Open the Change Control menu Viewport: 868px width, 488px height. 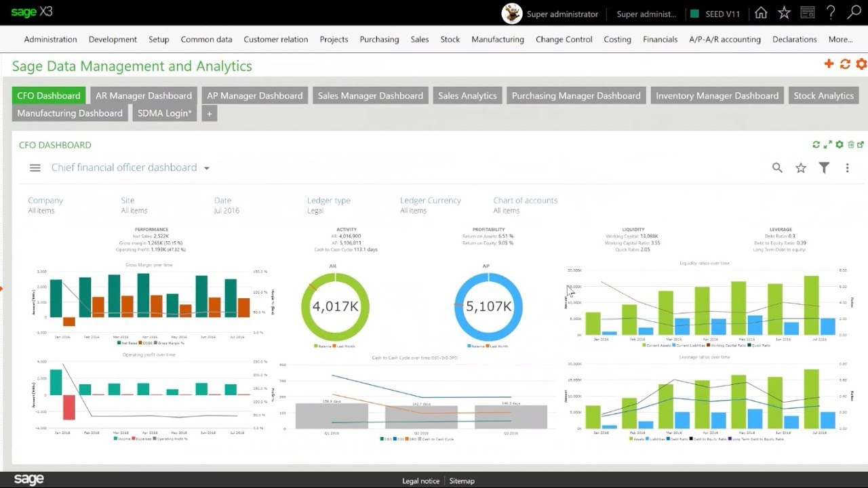tap(564, 39)
